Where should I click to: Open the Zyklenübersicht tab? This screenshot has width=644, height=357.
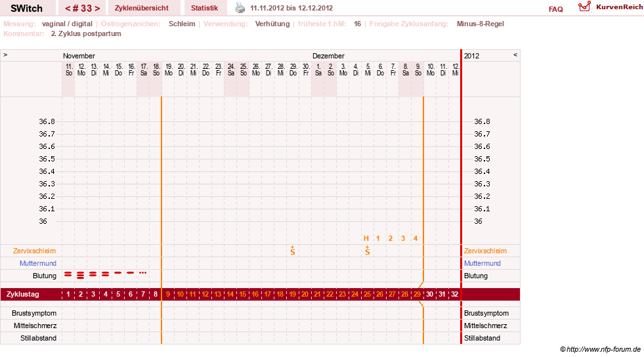pyautogui.click(x=142, y=8)
